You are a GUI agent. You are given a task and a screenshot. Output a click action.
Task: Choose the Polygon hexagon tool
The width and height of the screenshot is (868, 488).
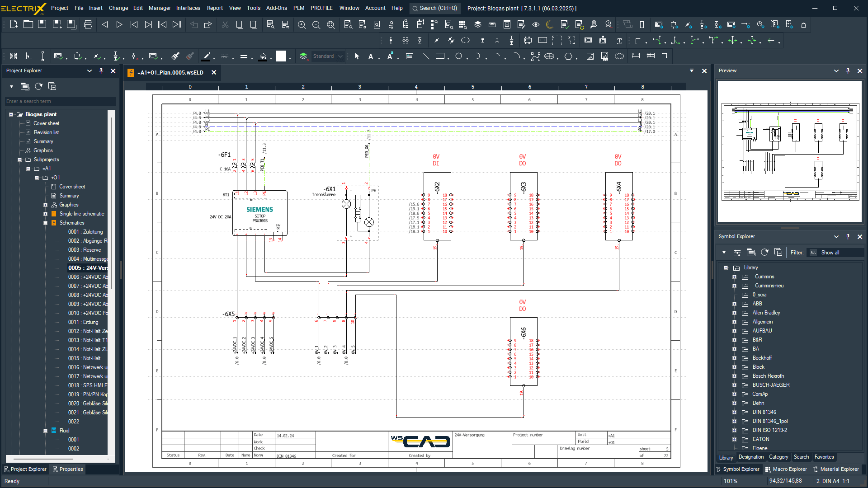[568, 56]
